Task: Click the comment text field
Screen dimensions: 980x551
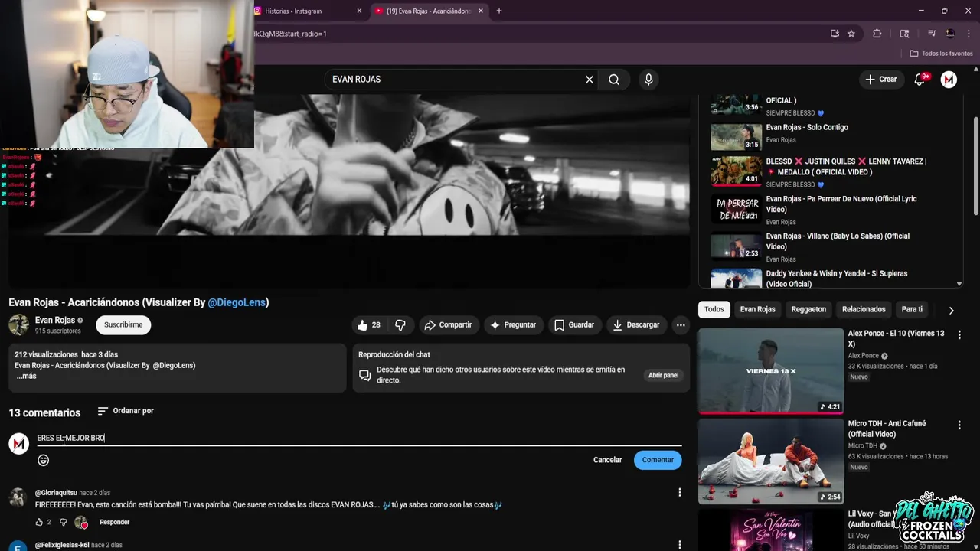Action: [x=358, y=438]
